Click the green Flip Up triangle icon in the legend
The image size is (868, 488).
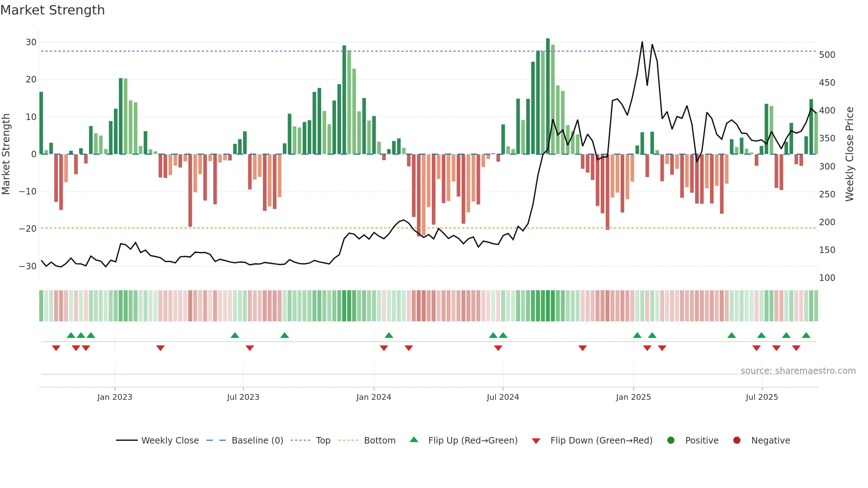(414, 440)
